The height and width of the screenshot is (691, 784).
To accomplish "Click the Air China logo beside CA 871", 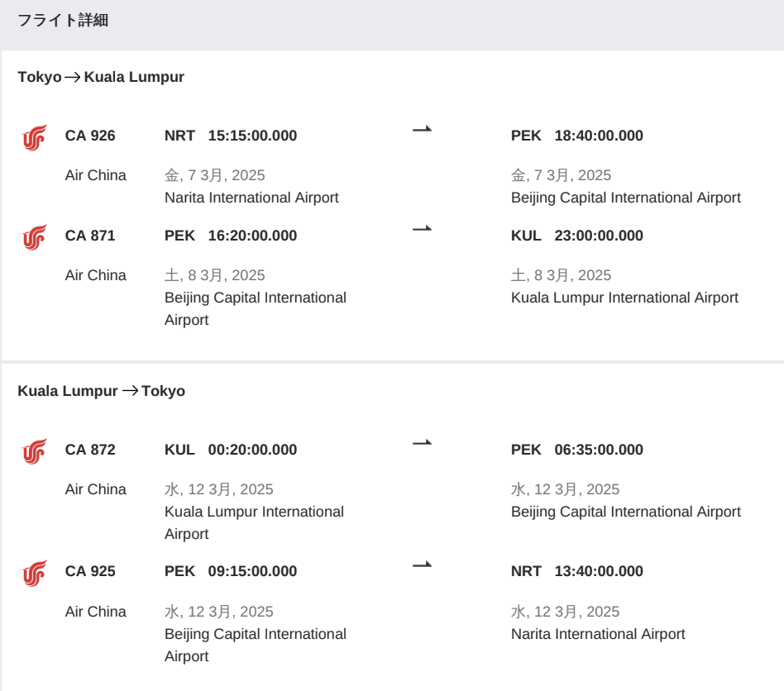I will coord(35,237).
